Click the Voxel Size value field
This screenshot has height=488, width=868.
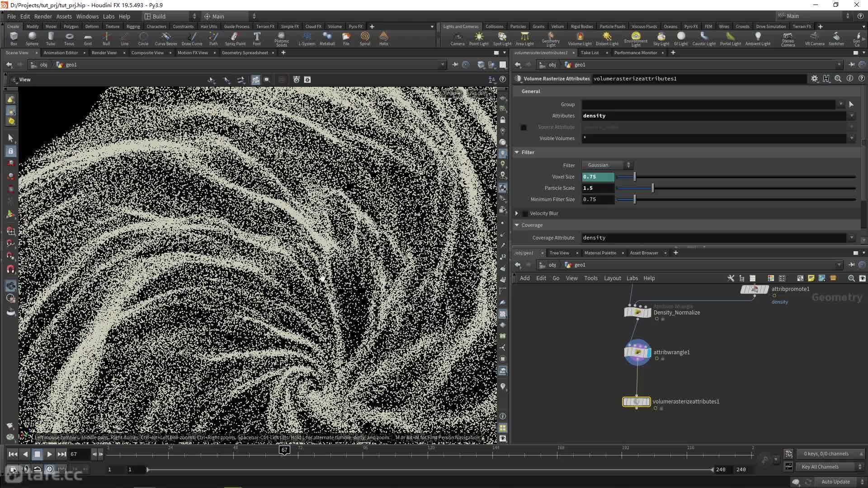[598, 177]
